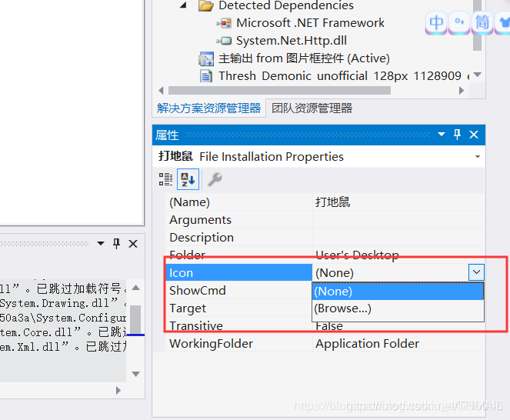Select Microsoft .NET Framework dependency

pos(310,23)
